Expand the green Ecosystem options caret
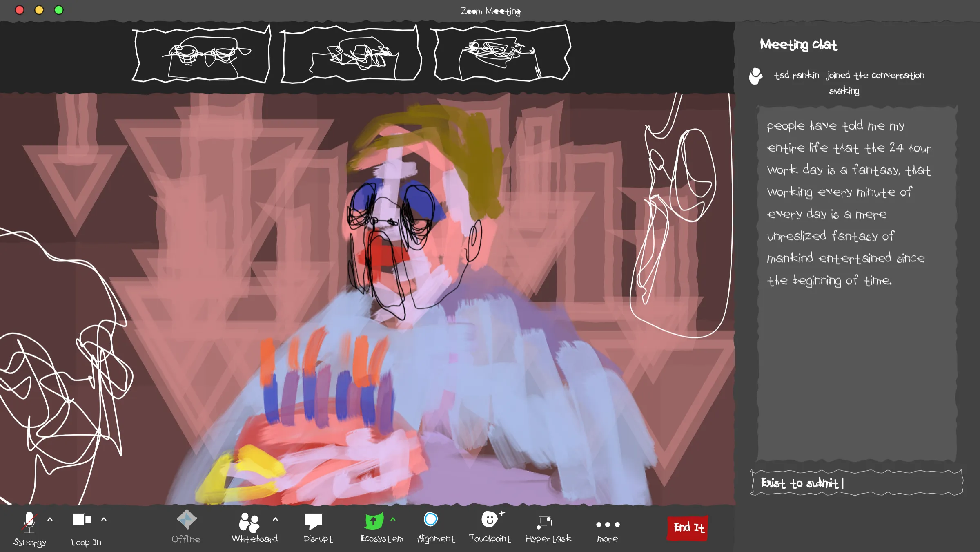This screenshot has height=552, width=980. (393, 519)
